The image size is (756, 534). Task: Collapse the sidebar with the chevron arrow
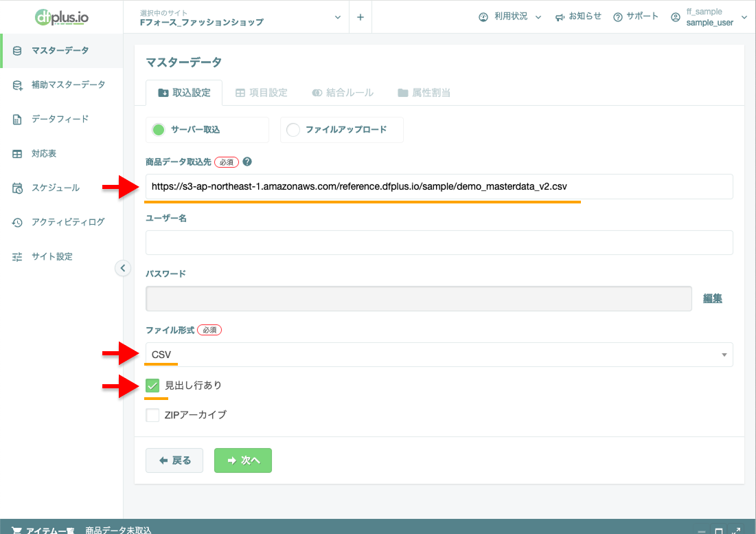click(x=122, y=268)
